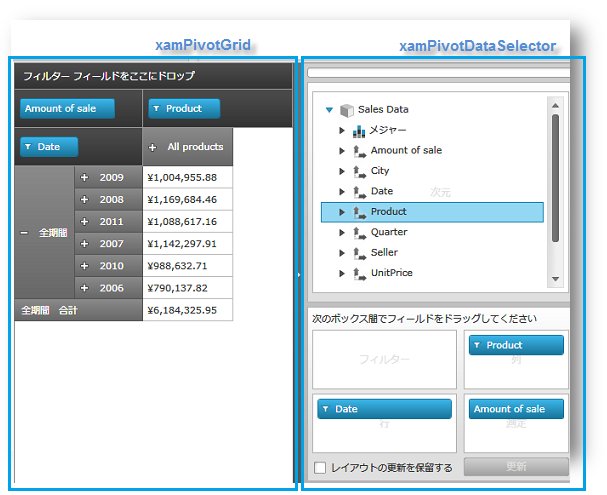Click the filter icon on Date in the rows box

[x=326, y=409]
